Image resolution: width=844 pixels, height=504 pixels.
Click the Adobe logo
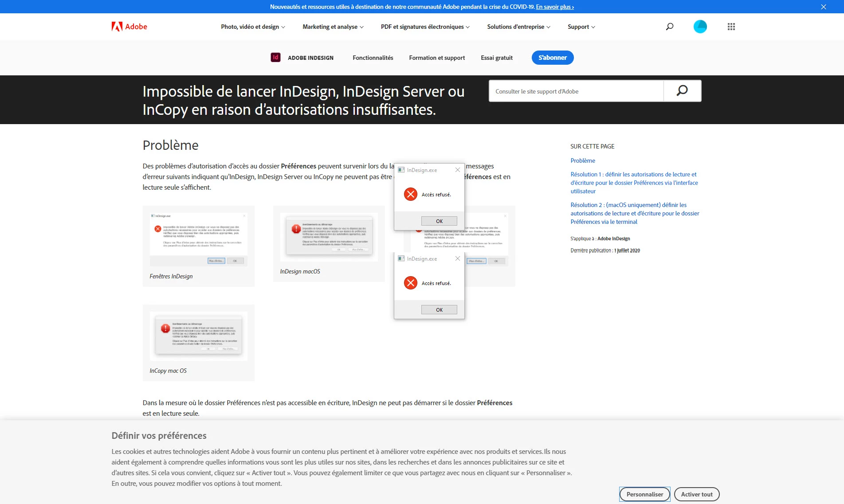point(129,27)
